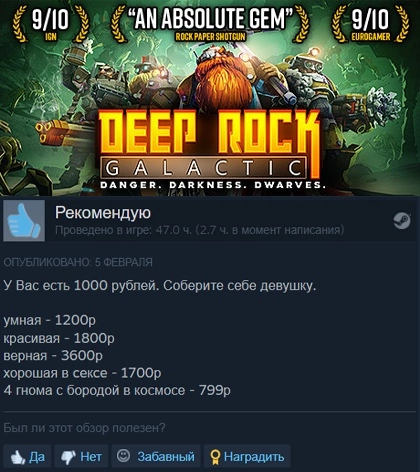Click the Рекомендую review title
The image size is (420, 472).
click(103, 213)
